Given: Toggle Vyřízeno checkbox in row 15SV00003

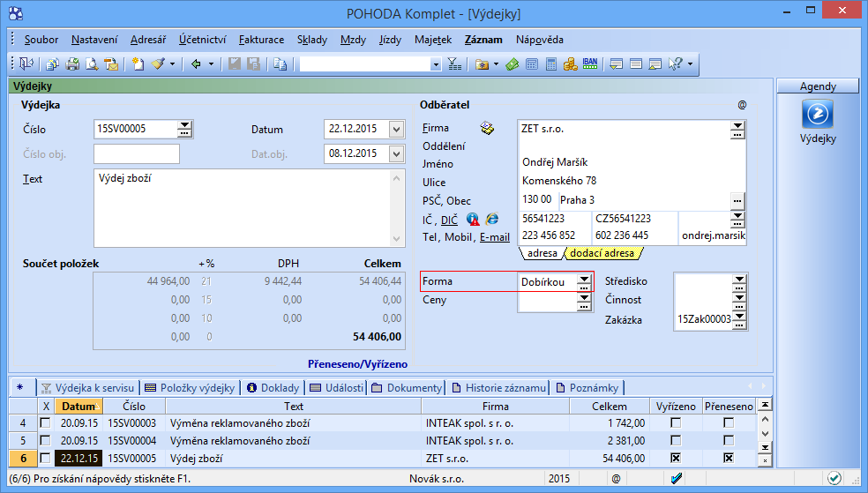Looking at the screenshot, I should click(x=676, y=422).
